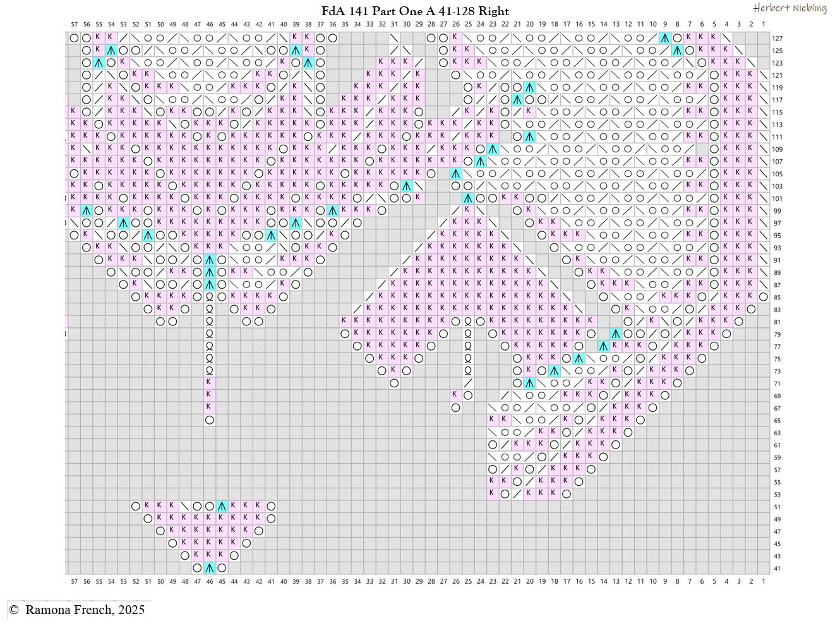
Task: Click the cyan decrease symbol in row 41
Action: click(210, 568)
